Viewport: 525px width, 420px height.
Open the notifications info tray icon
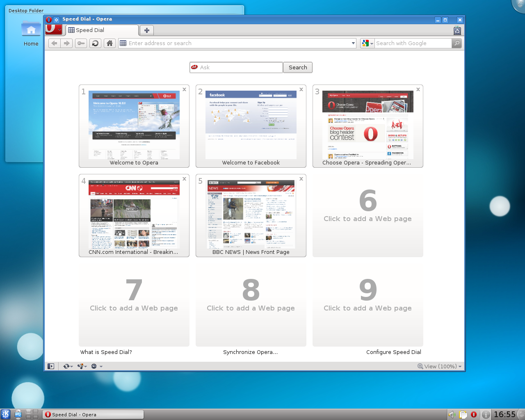coord(486,414)
